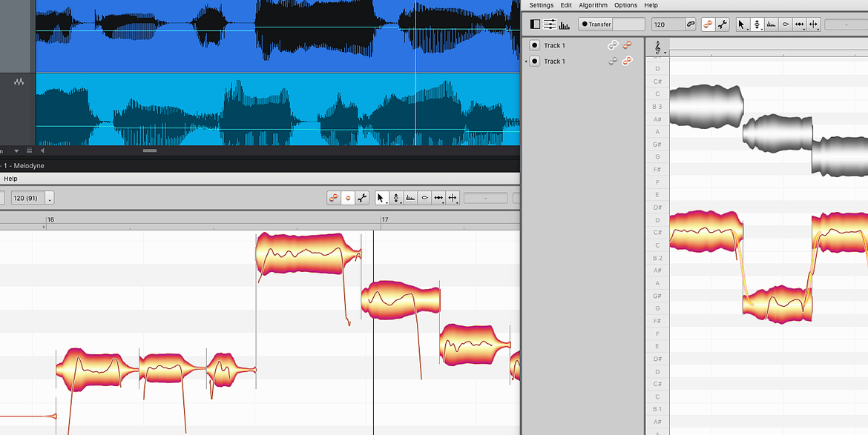Open the Algorithm menu

click(x=593, y=5)
